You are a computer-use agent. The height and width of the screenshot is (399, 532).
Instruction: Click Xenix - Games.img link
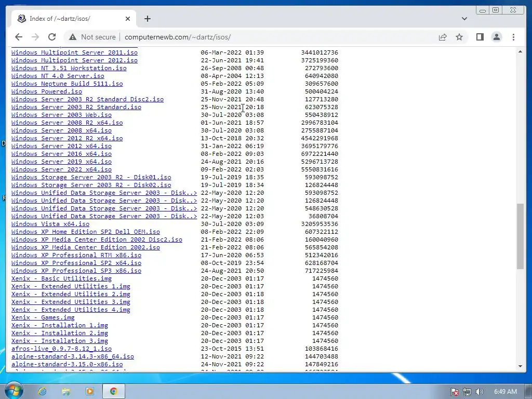43,317
